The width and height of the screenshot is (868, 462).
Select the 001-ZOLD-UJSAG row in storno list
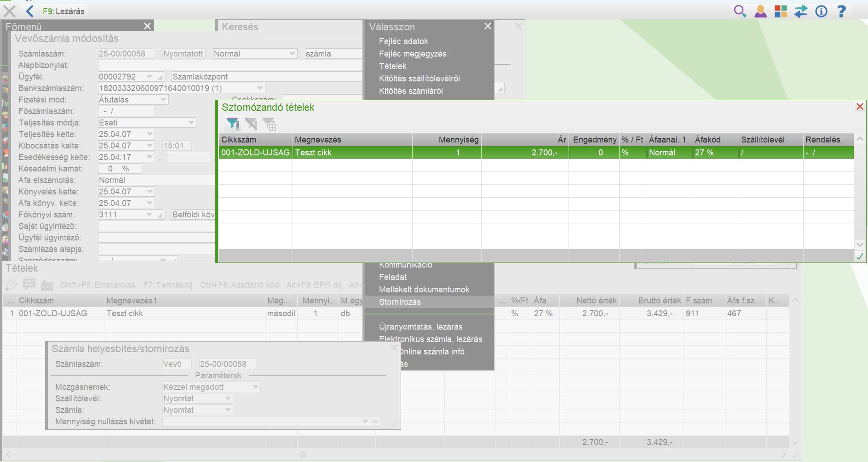coord(255,153)
